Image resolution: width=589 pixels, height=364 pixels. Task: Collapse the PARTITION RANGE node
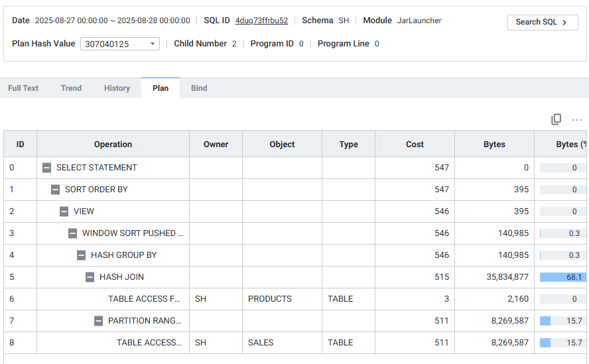[x=98, y=321]
